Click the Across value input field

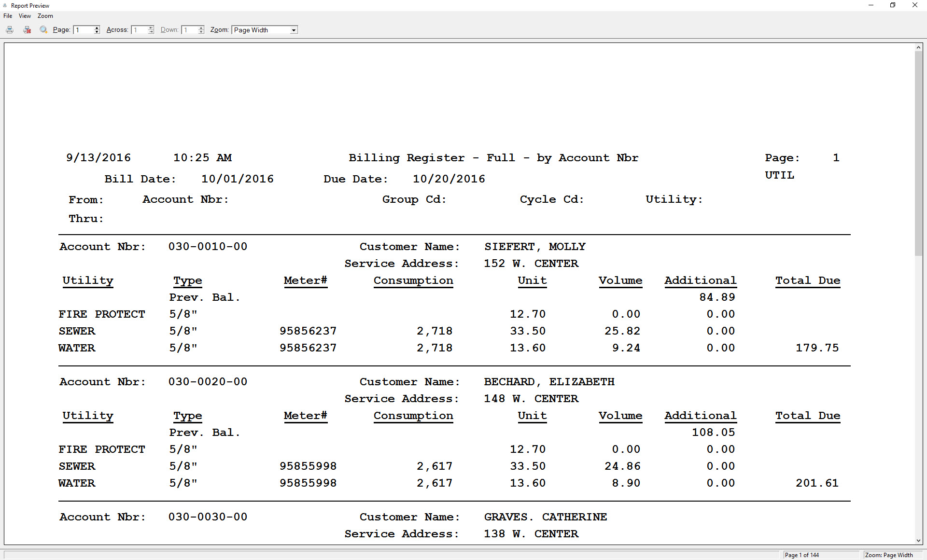point(140,30)
